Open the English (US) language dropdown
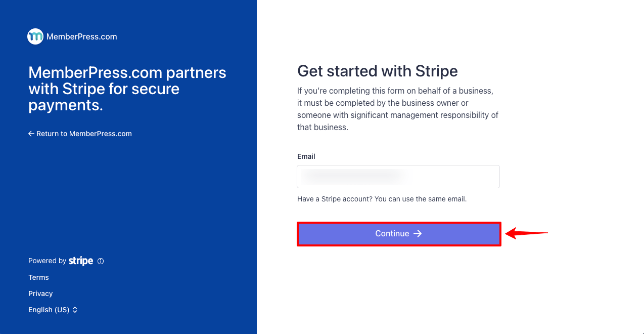The image size is (644, 334). point(49,310)
